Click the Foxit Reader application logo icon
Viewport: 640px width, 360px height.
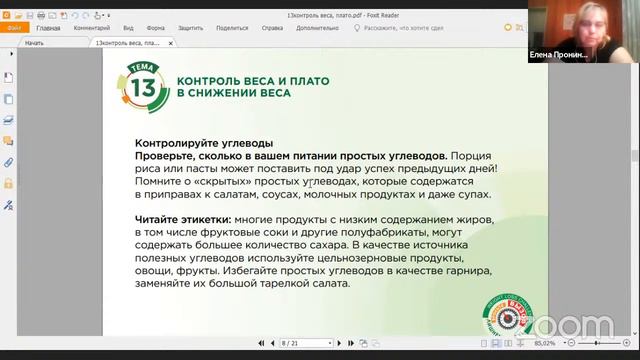click(6, 15)
